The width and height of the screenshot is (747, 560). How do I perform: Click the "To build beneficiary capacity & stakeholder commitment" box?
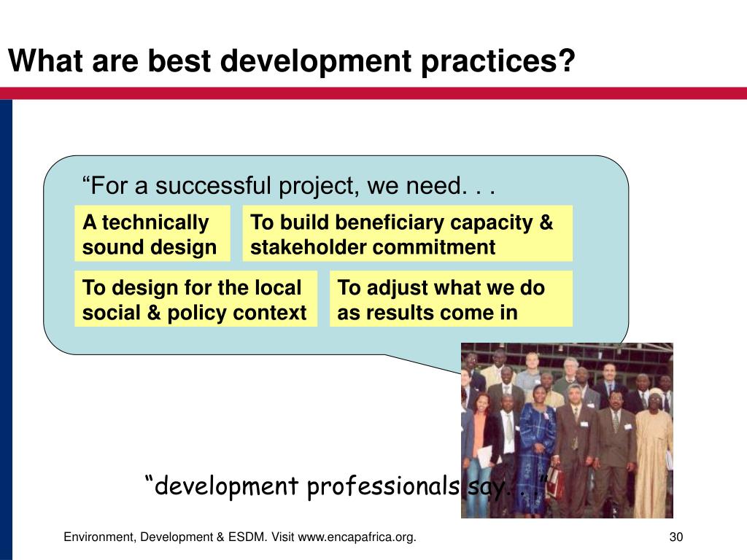[x=408, y=233]
